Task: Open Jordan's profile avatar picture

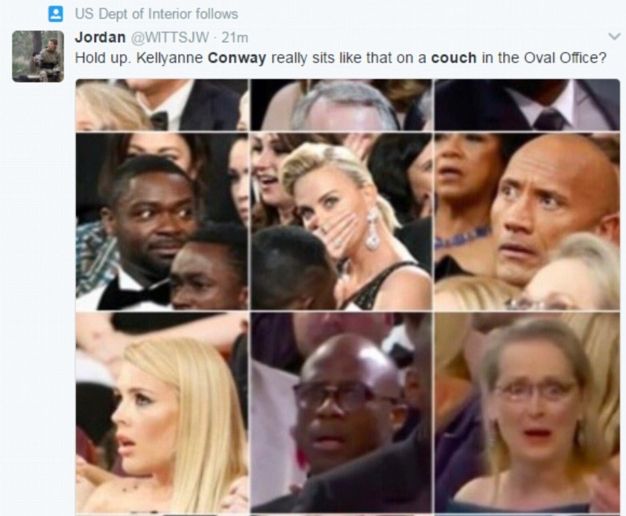Action: pos(38,56)
